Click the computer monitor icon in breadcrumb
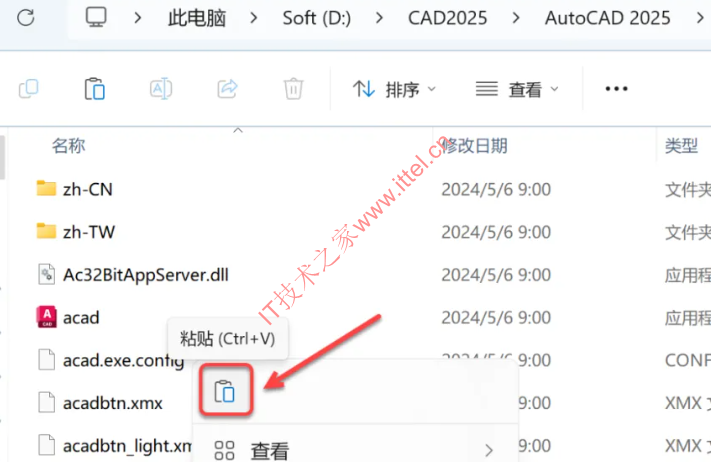This screenshot has width=711, height=462. (x=96, y=17)
